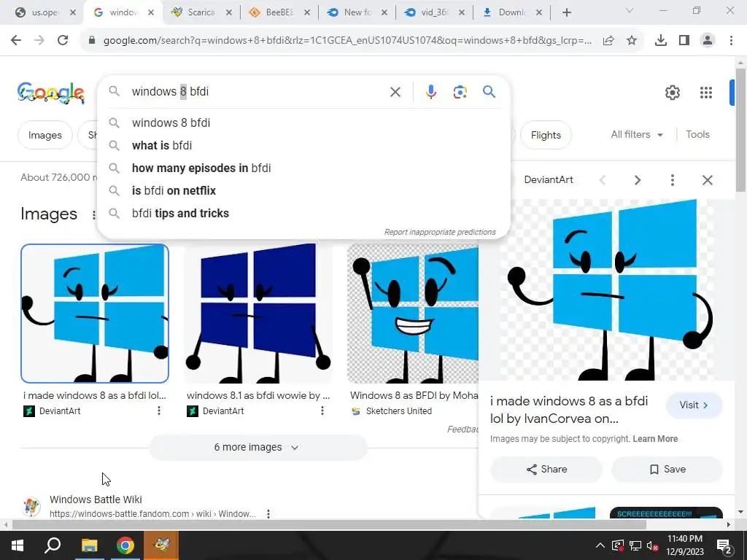Open the Windows Start menu

[18, 545]
